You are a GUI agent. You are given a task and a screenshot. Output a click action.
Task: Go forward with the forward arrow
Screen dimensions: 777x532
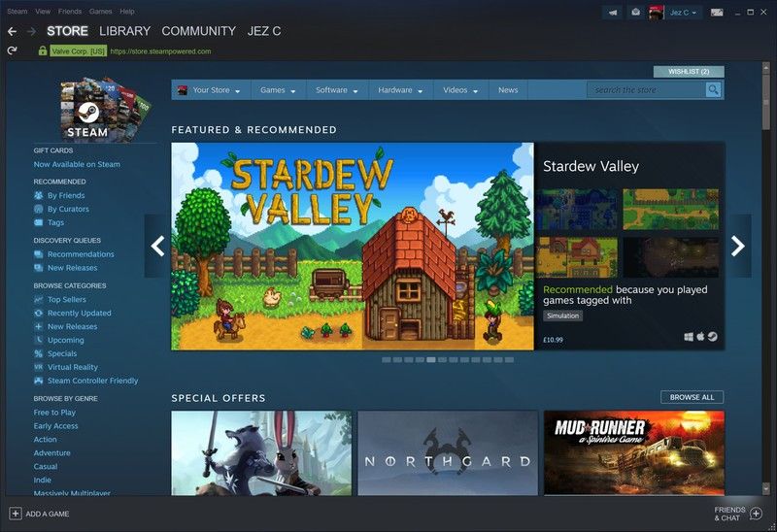[x=31, y=31]
